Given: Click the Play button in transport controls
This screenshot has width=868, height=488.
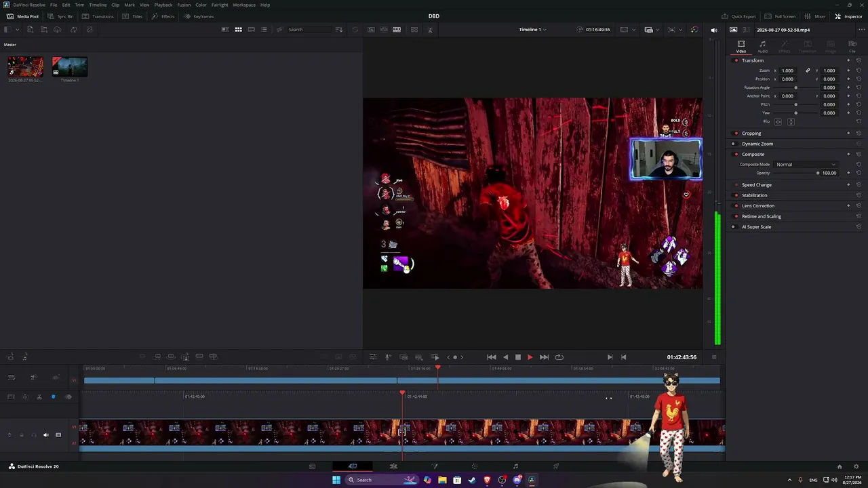Looking at the screenshot, I should coord(530,357).
